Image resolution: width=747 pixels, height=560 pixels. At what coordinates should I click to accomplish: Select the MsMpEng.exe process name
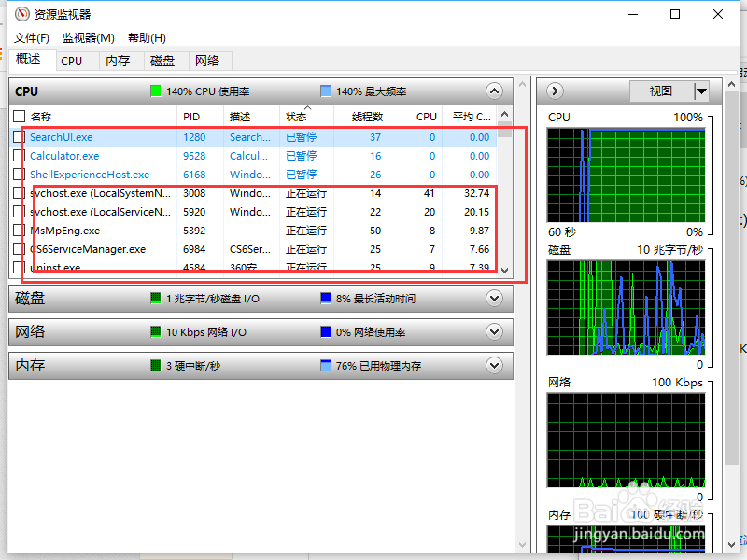(x=65, y=231)
